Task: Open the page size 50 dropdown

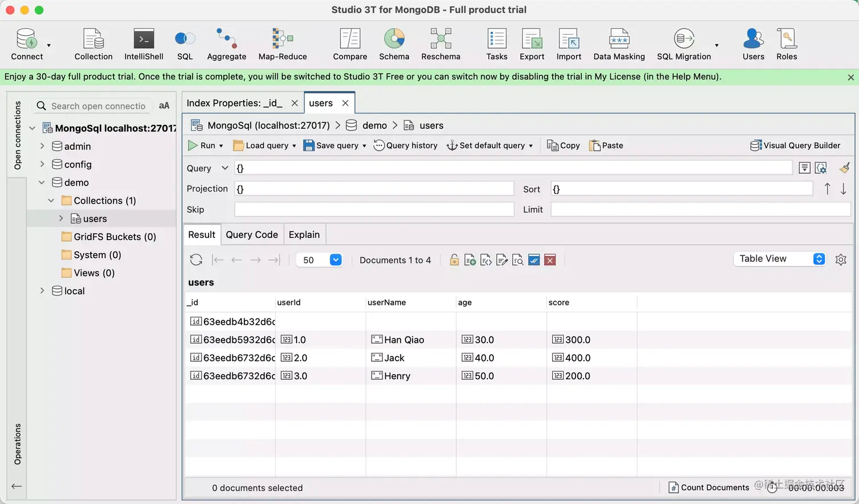Action: pyautogui.click(x=335, y=260)
